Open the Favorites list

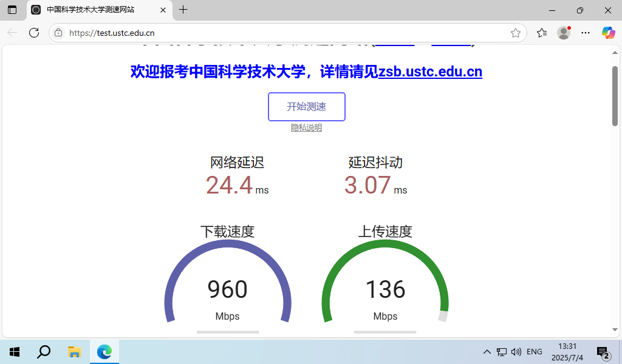[542, 33]
